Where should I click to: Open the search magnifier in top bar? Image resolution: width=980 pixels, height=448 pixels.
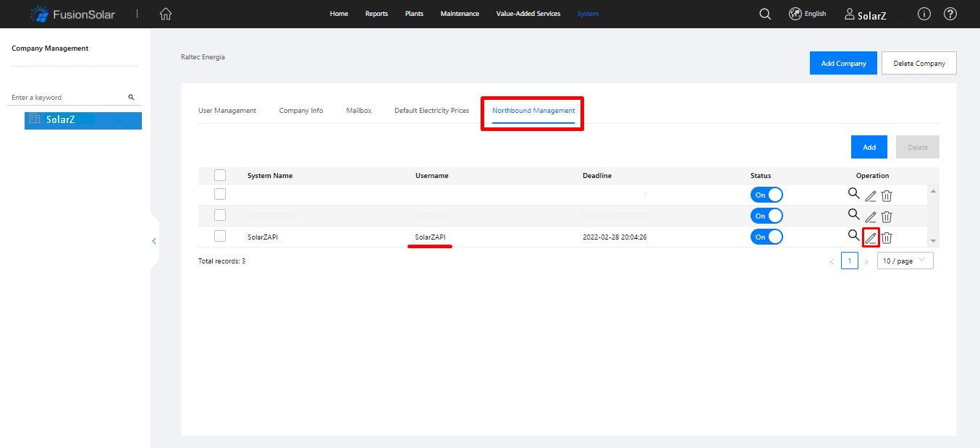765,14
